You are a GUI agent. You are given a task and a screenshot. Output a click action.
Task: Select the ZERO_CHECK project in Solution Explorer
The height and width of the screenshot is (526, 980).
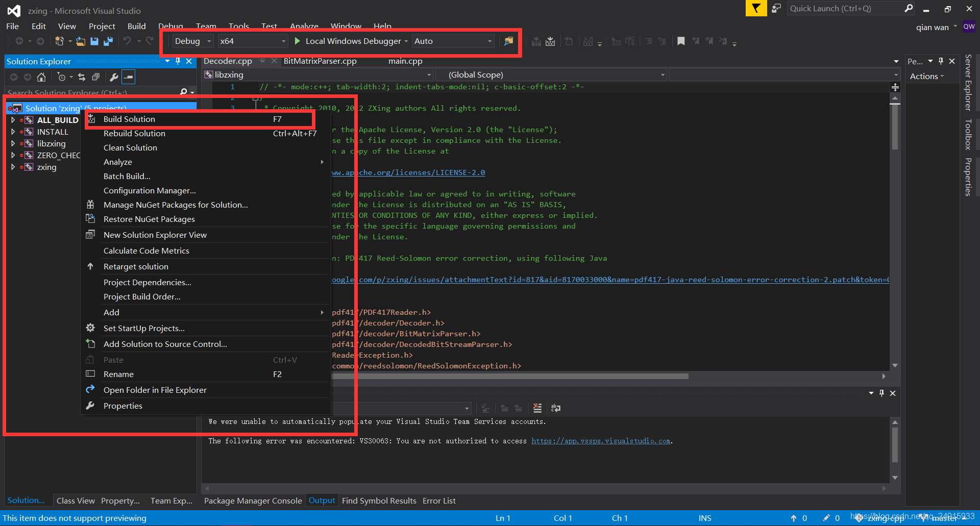(58, 156)
